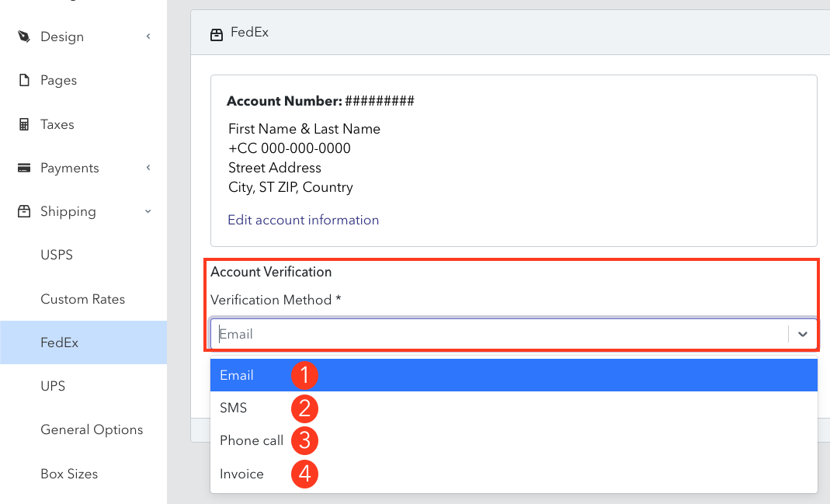The height and width of the screenshot is (504, 830).
Task: Click the First Name & Last Name line
Action: click(304, 129)
